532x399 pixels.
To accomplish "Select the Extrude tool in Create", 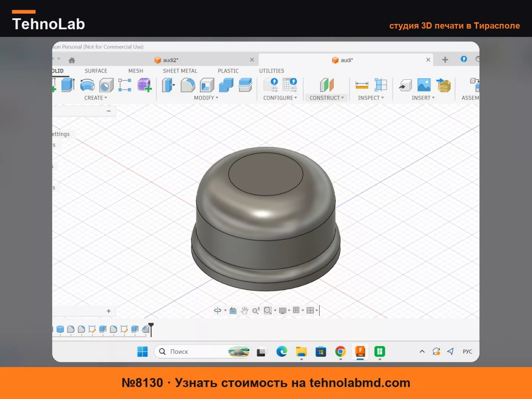I will 68,85.
